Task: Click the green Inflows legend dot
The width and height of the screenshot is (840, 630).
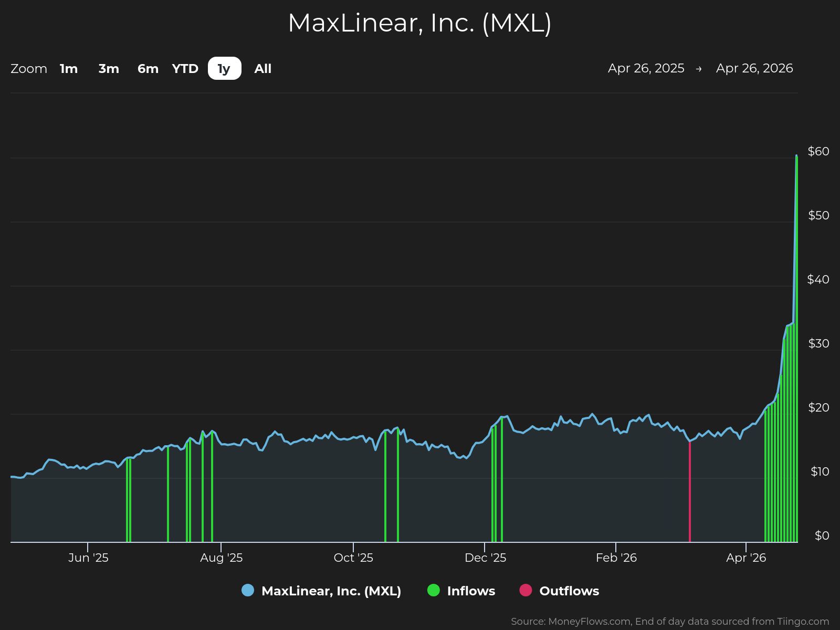Action: pos(434,590)
